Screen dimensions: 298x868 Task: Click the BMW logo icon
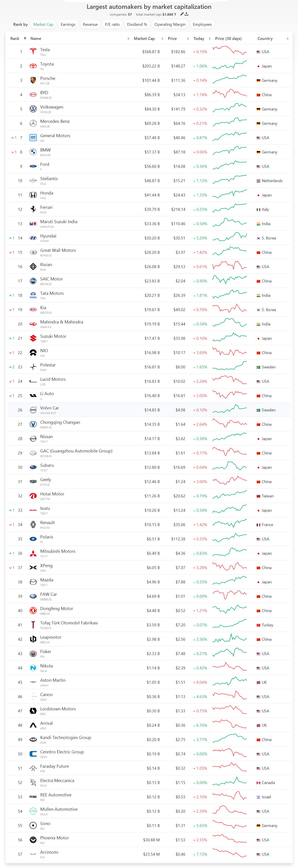[x=33, y=152]
